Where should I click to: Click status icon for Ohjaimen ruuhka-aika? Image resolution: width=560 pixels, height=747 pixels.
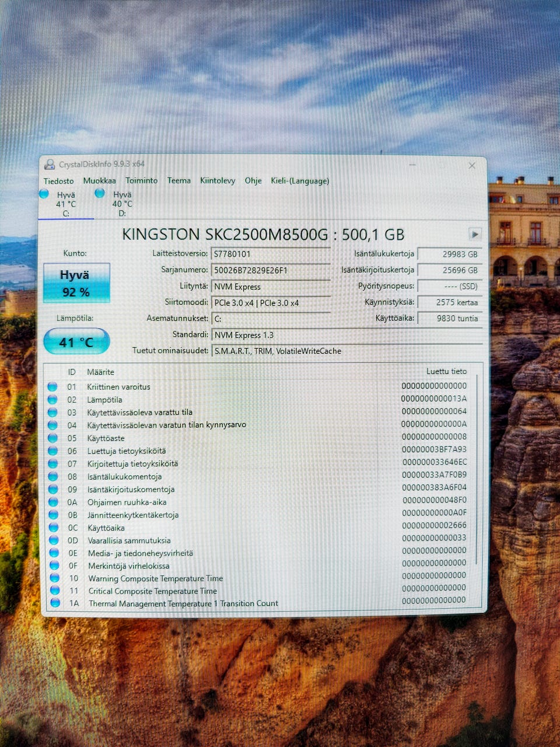click(x=54, y=502)
